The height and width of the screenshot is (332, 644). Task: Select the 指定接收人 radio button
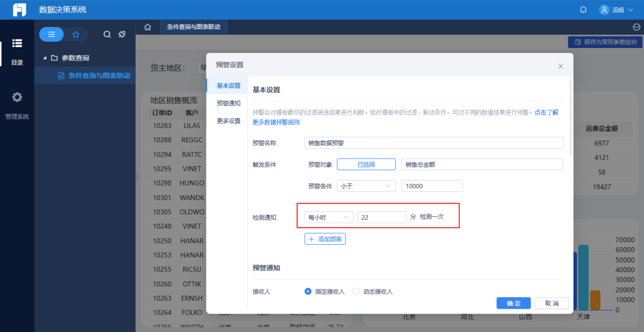click(308, 292)
